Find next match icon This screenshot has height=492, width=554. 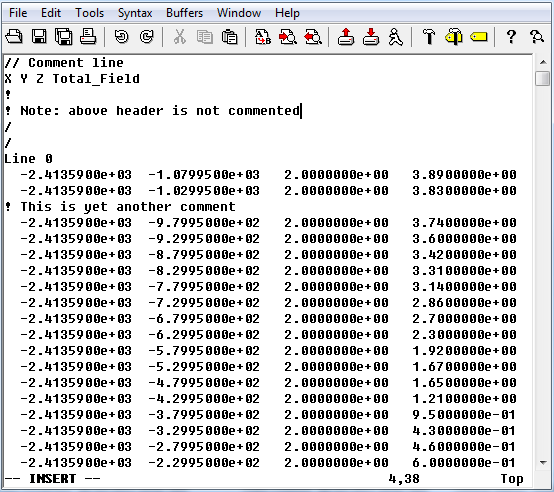click(x=288, y=37)
